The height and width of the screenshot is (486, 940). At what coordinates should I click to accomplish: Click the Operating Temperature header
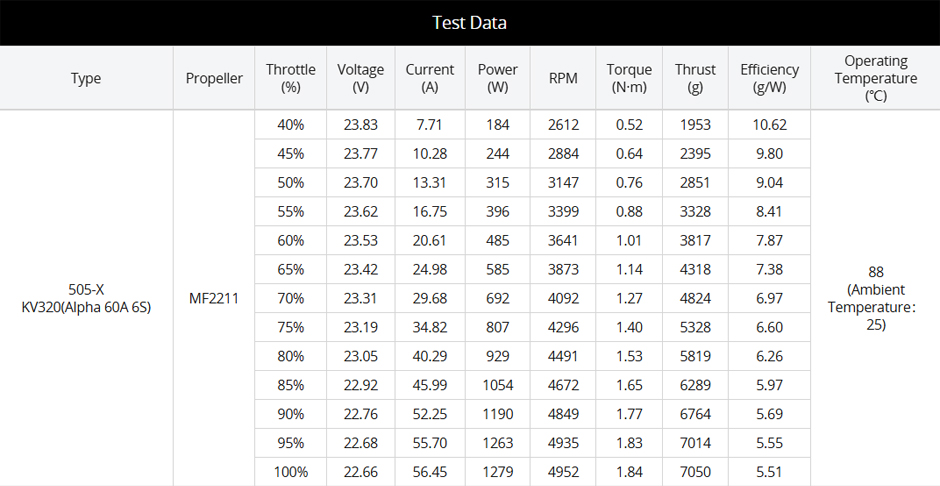point(875,78)
